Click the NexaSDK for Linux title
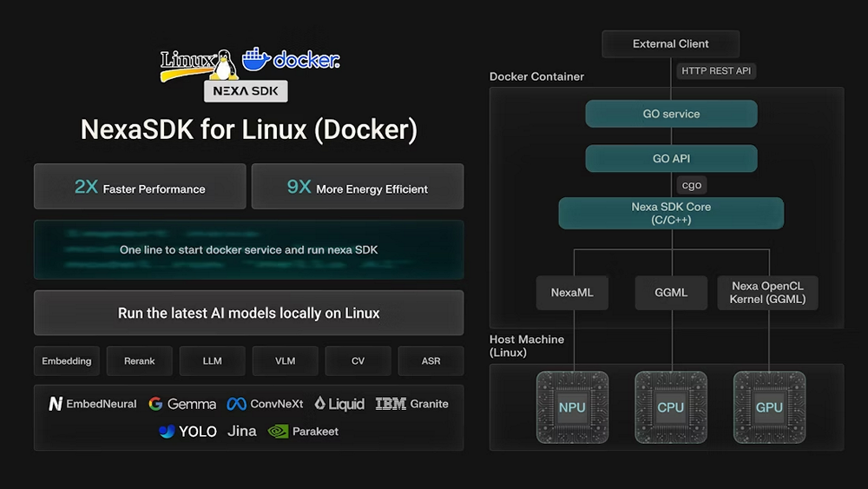The width and height of the screenshot is (868, 489). click(x=248, y=129)
